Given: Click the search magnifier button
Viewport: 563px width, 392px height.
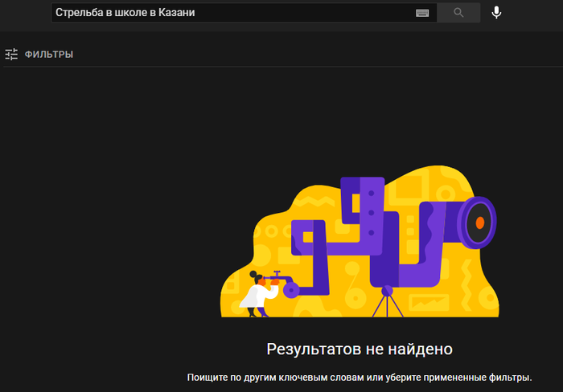Looking at the screenshot, I should pos(459,13).
